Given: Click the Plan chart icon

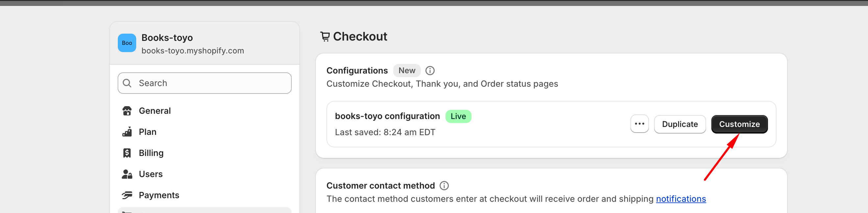Looking at the screenshot, I should [127, 132].
